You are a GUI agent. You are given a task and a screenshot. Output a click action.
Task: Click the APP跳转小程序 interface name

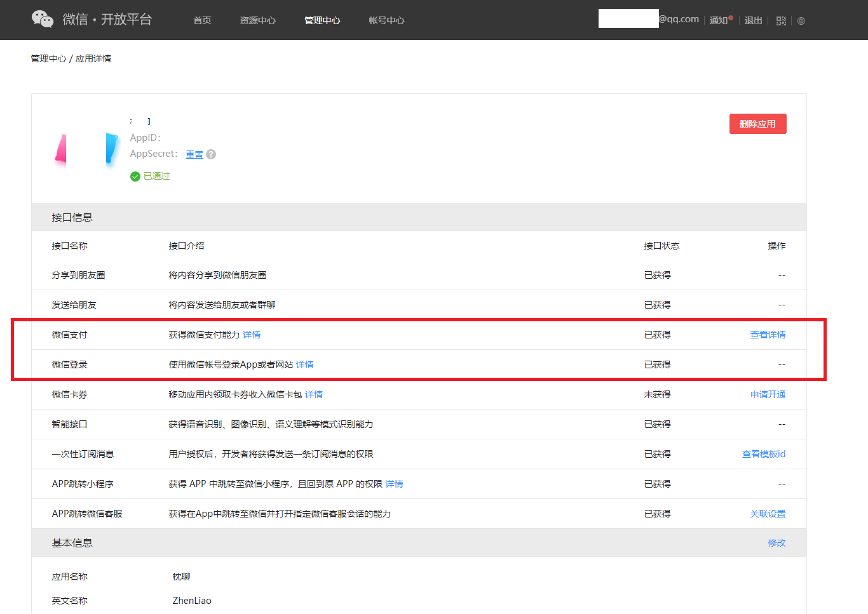(83, 484)
